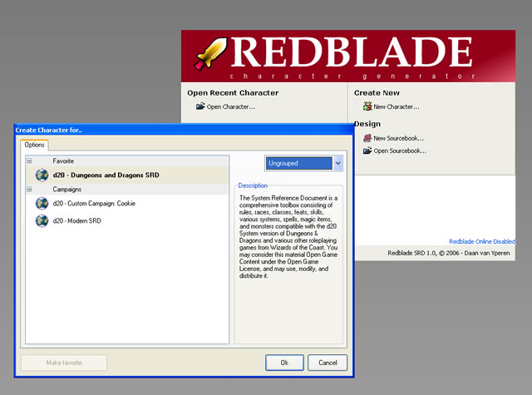Click the Cancel button
The image size is (532, 395).
click(x=328, y=363)
